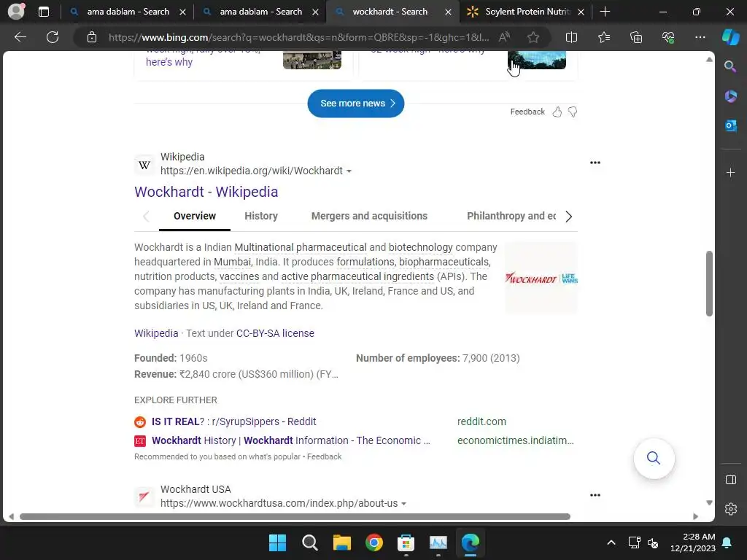747x560 pixels.
Task: Toggle sidebar visibility icon at bottom
Action: (730, 480)
